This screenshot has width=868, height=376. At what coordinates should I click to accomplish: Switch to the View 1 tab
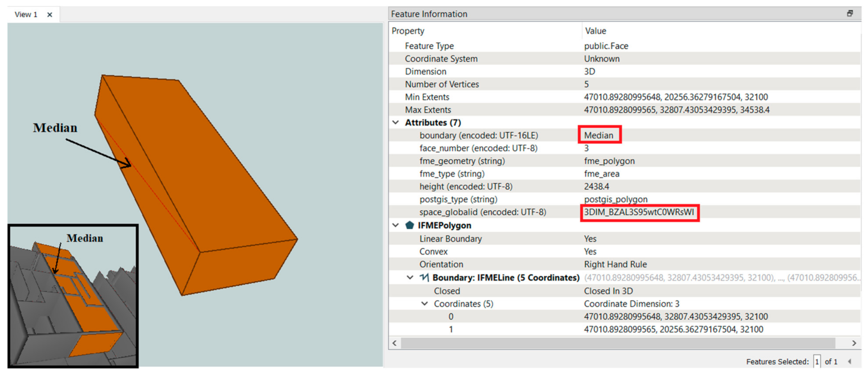[x=26, y=15]
